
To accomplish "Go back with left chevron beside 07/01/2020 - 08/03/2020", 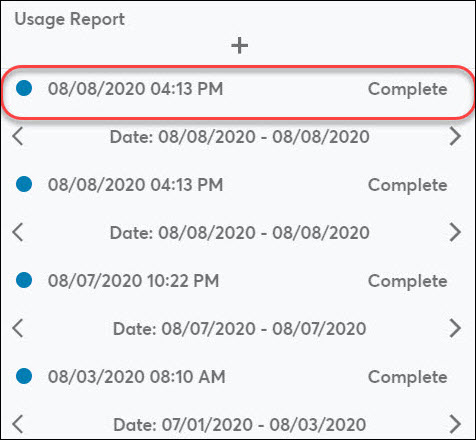I will pyautogui.click(x=18, y=424).
